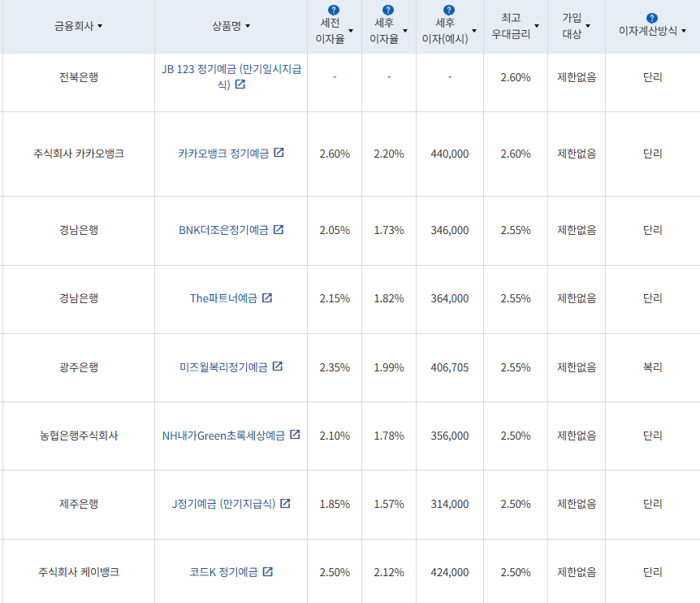The image size is (700, 603).
Task: Expand the sort dropdown on 가입대상 column
Action: click(x=589, y=26)
